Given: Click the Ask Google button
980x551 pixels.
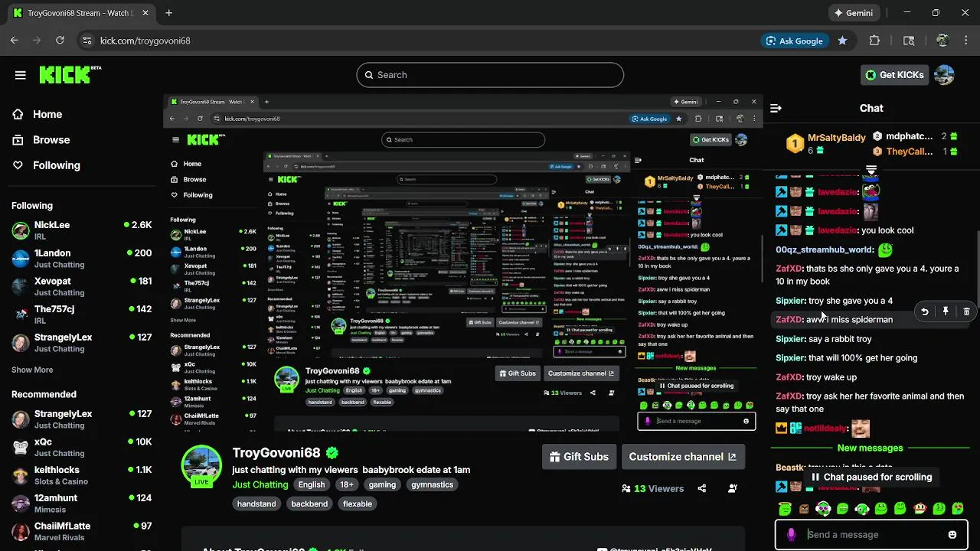Looking at the screenshot, I should (795, 41).
